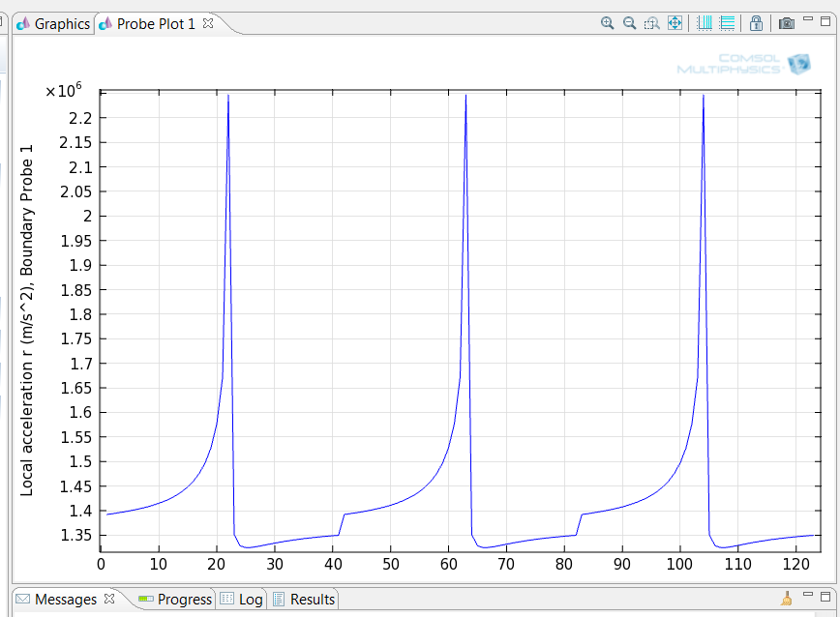Select the Messages tab

pyautogui.click(x=57, y=600)
